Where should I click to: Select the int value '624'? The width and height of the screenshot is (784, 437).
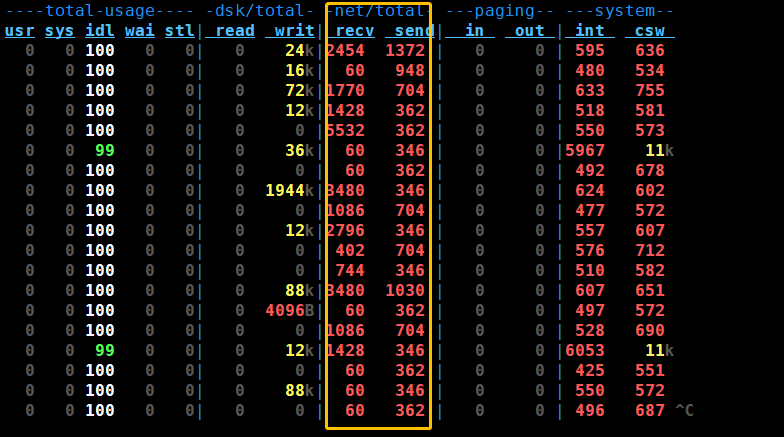pos(590,190)
